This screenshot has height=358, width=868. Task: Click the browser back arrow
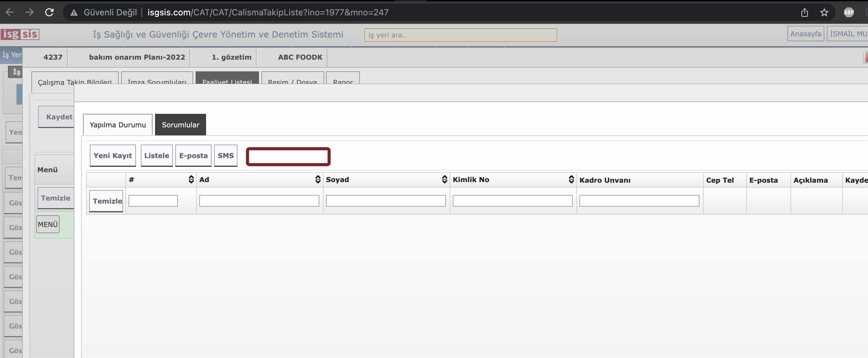pos(10,13)
